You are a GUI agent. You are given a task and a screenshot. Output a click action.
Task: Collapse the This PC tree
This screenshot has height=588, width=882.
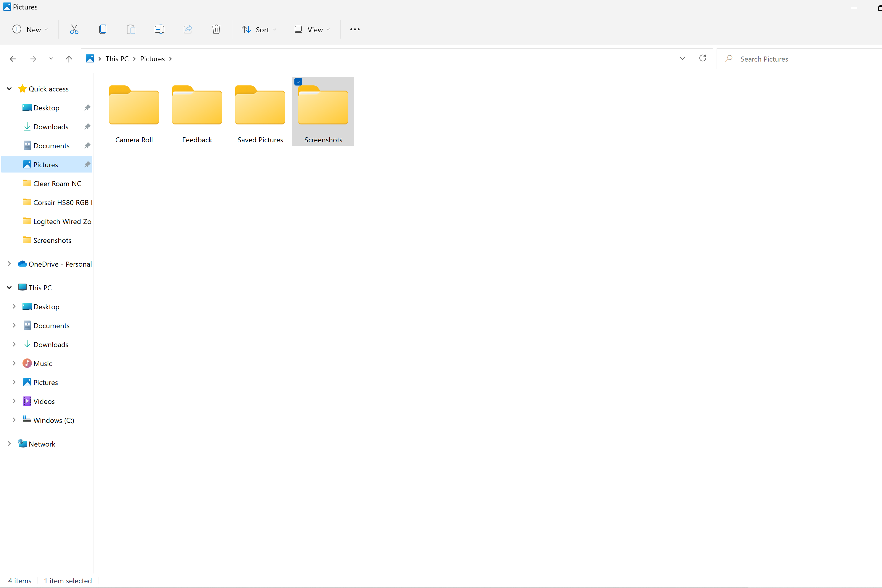[9, 288]
